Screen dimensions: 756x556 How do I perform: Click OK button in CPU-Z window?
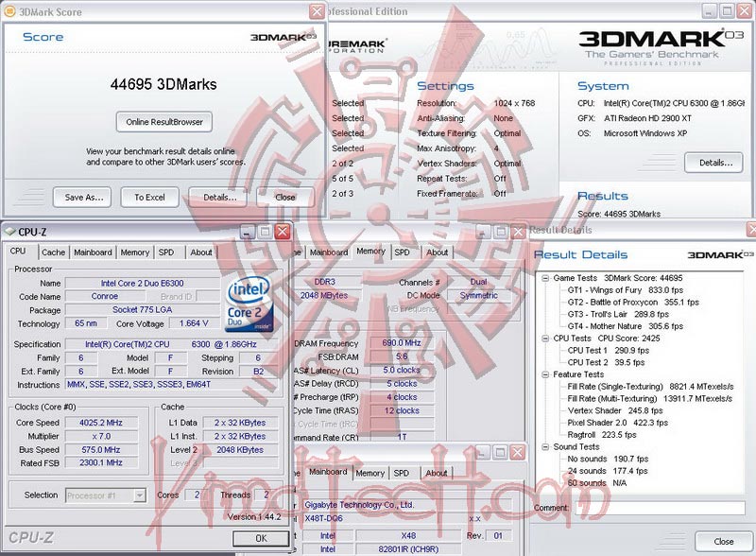[x=261, y=538]
